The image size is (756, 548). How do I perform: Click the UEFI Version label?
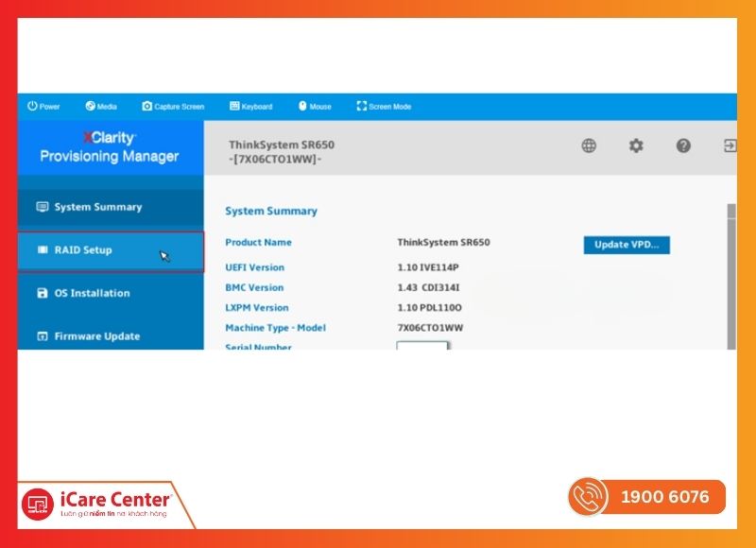(x=254, y=267)
